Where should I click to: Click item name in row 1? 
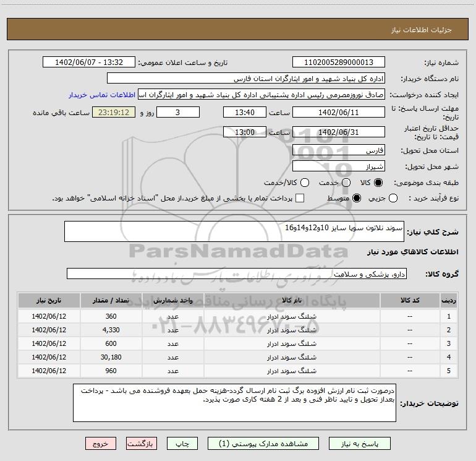point(292,316)
